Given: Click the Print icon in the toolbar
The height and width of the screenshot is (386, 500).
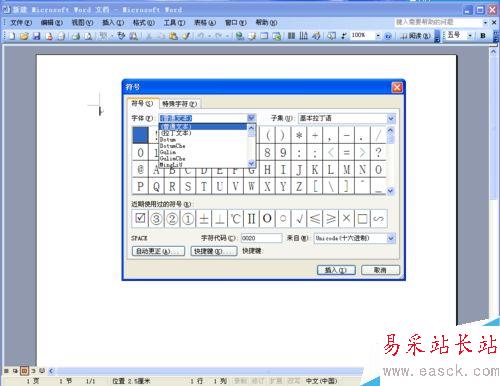Looking at the screenshot, I should (76, 36).
